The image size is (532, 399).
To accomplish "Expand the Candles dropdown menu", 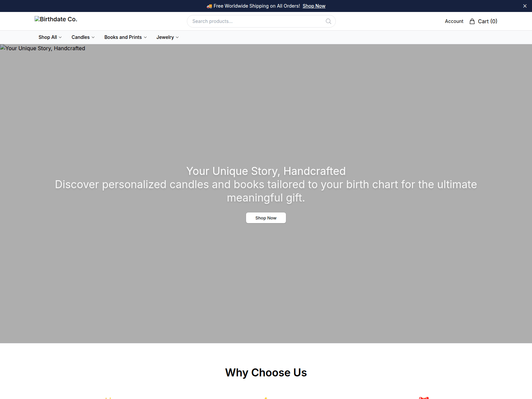I will coord(83,37).
